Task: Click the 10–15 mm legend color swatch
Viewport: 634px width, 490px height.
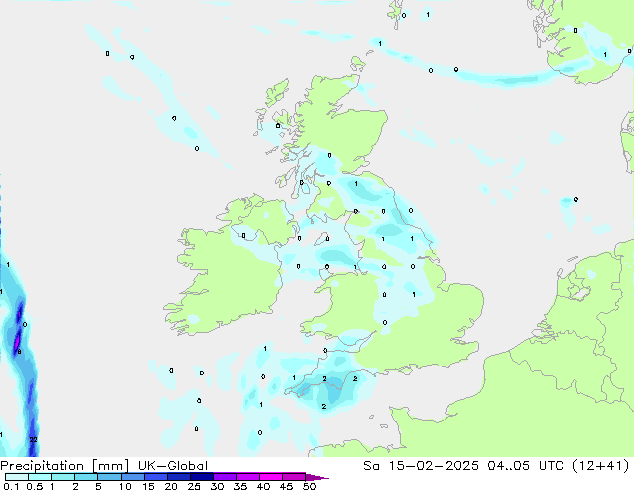Action: click(x=133, y=477)
